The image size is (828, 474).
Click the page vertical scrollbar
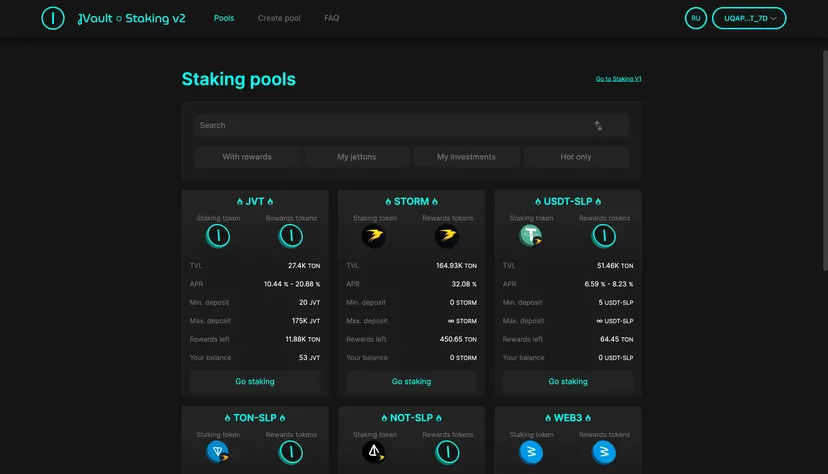[x=825, y=161]
